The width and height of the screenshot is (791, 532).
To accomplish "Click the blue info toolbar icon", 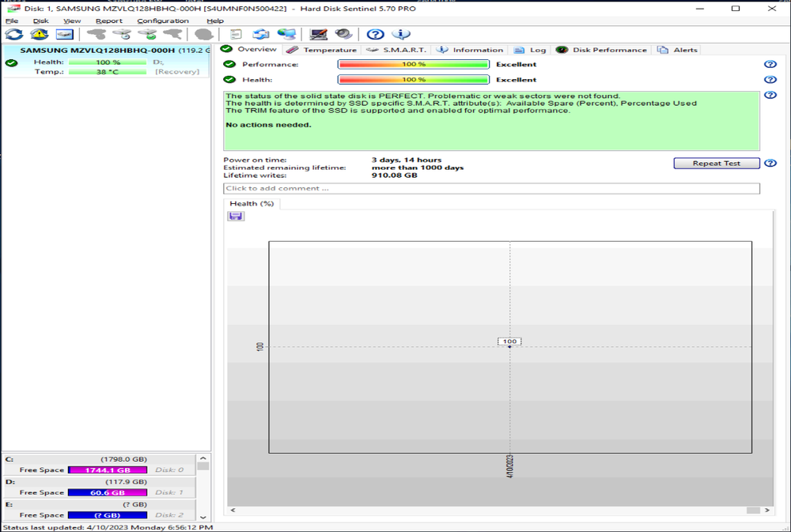I will coord(401,35).
